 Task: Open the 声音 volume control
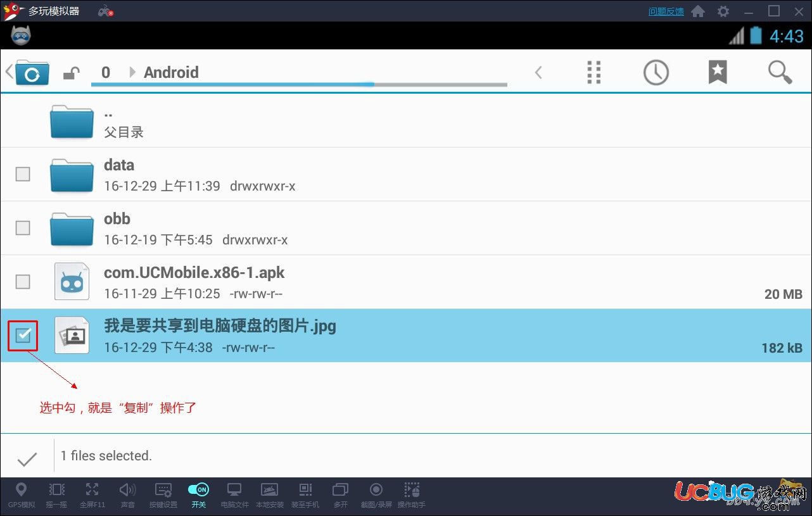point(128,495)
